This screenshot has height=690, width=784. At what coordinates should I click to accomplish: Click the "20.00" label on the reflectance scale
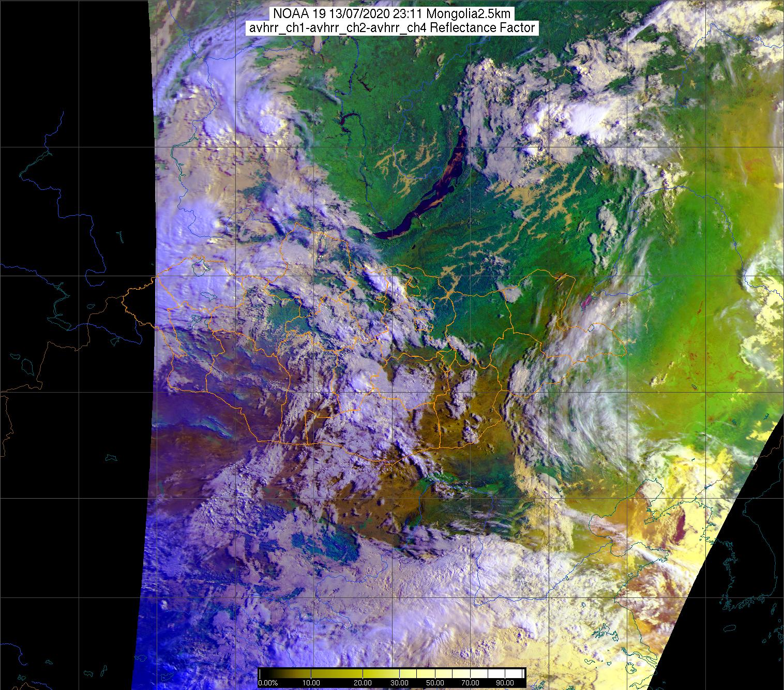[x=363, y=683]
